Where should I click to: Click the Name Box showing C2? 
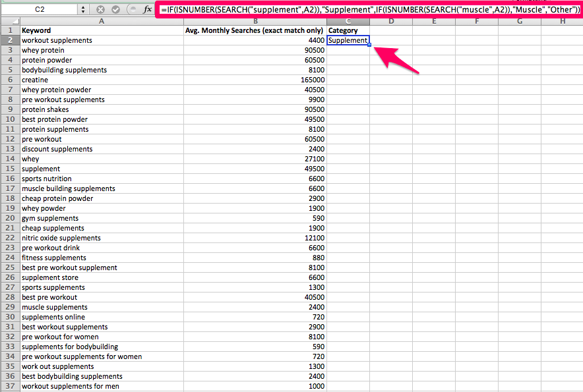[40, 10]
